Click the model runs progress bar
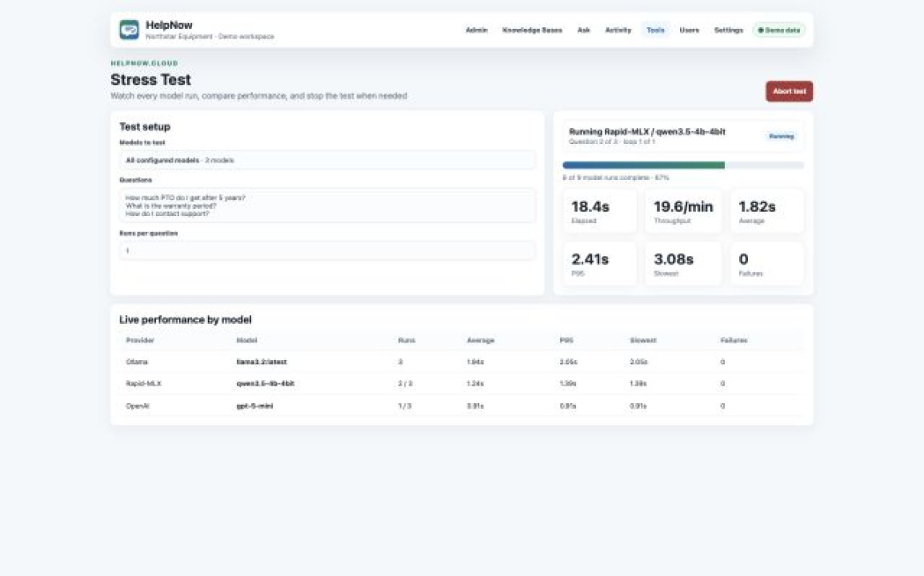 (683, 166)
